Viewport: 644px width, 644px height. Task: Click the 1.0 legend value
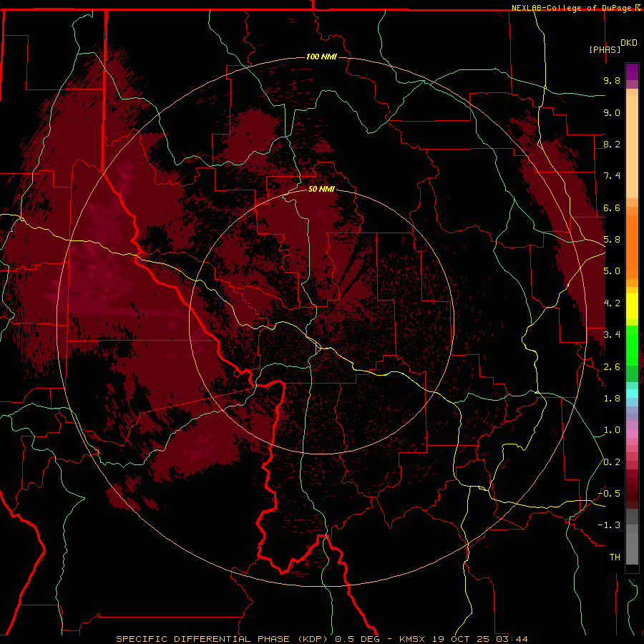612,430
